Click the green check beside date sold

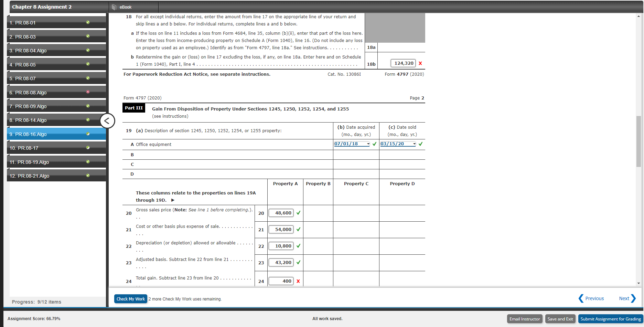[420, 144]
